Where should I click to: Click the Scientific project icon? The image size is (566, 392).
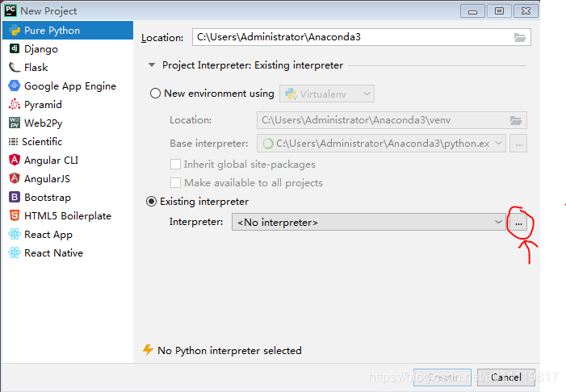click(x=13, y=142)
